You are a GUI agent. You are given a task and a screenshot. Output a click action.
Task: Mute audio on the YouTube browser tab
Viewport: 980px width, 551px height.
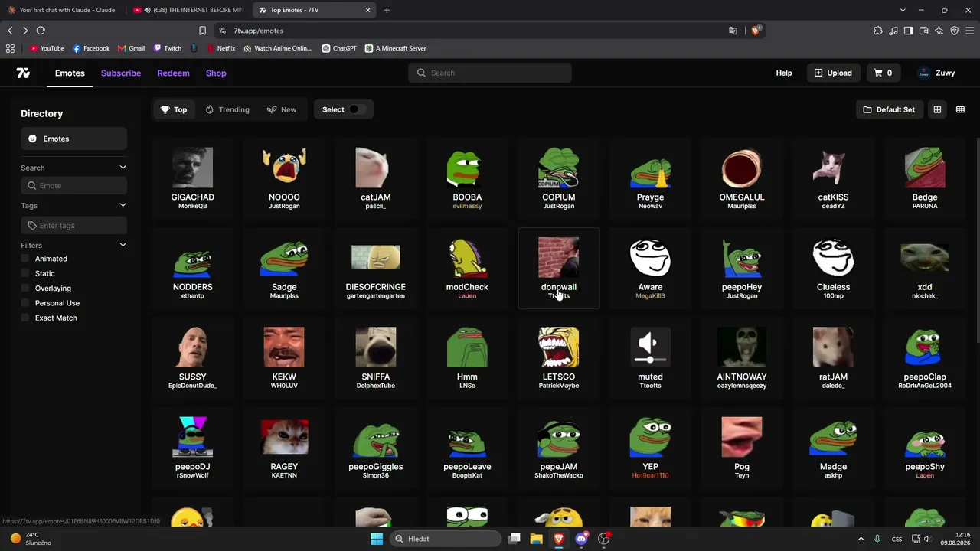pos(146,10)
